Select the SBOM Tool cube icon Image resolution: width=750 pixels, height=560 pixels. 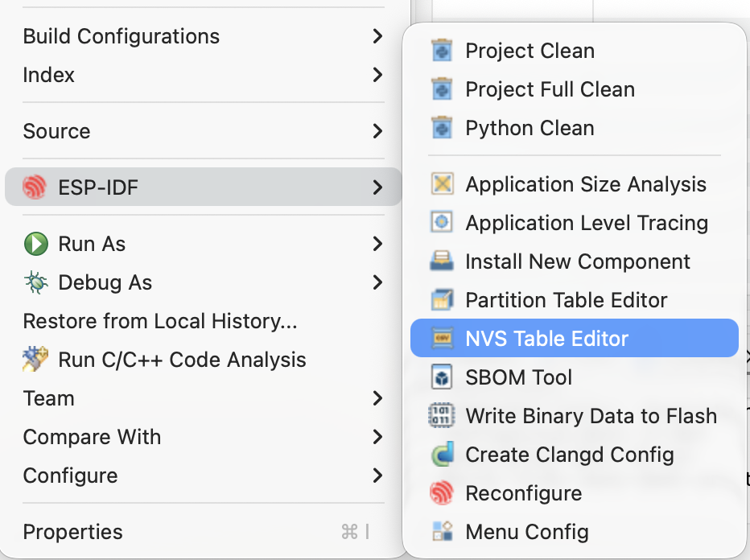[441, 377]
